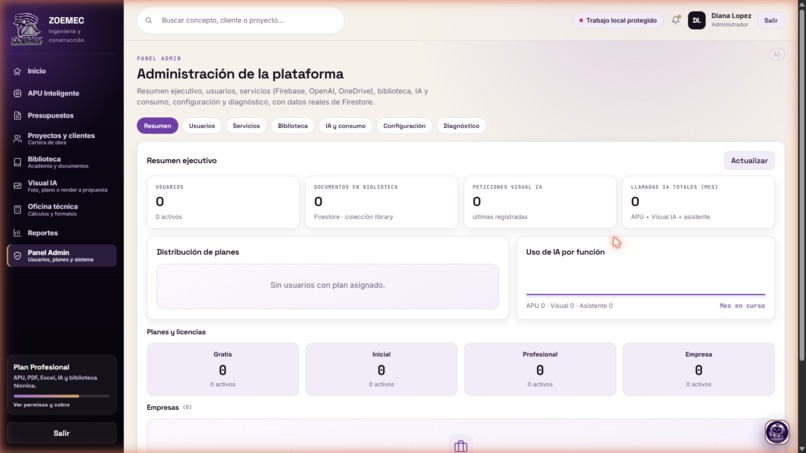Open Reportes in the sidebar

pos(61,233)
